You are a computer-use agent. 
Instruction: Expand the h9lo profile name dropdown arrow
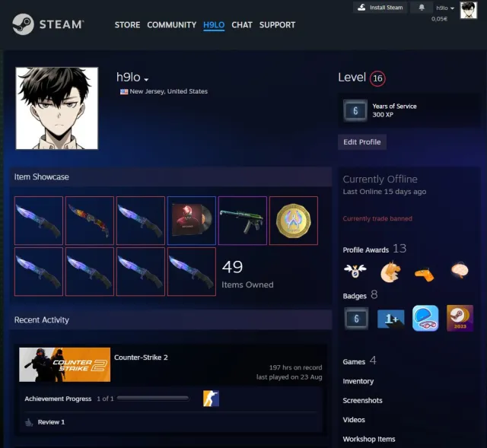(146, 80)
